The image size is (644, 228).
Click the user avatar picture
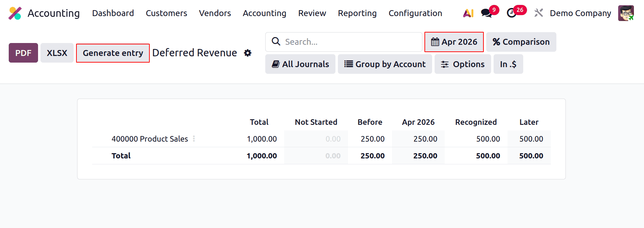tap(626, 13)
